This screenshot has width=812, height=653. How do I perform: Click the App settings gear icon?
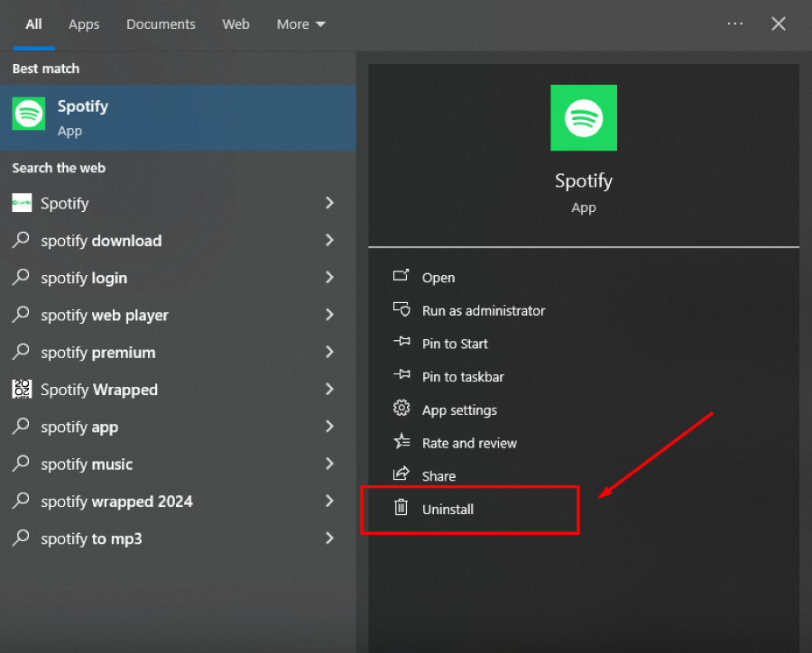(x=401, y=408)
